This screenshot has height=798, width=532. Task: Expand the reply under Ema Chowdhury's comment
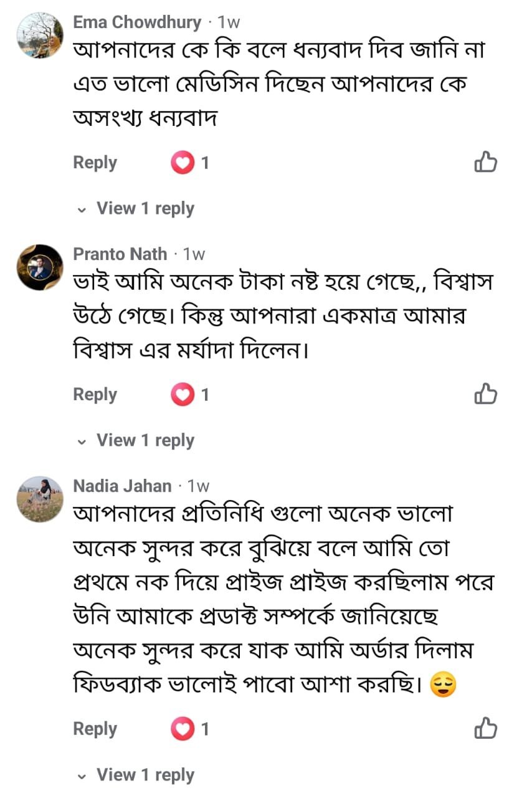click(x=145, y=208)
